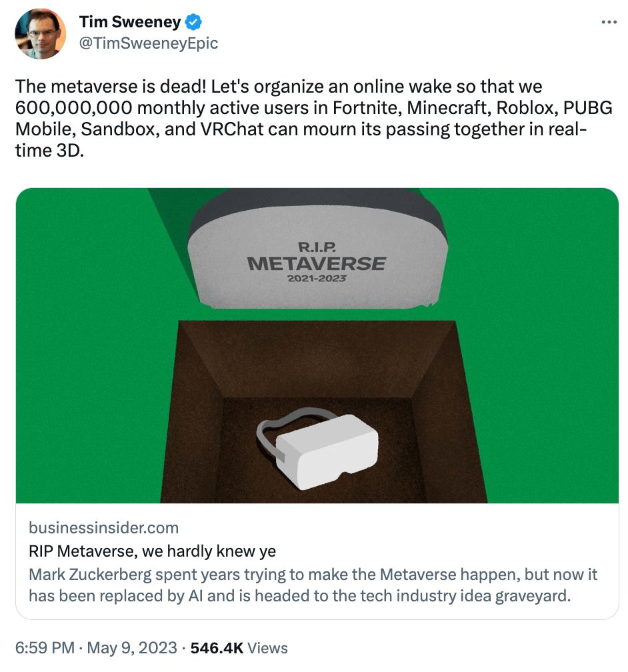Viewport: 628px width, 672px height.
Task: Open Tim Sweeney's profile picture
Action: [40, 33]
